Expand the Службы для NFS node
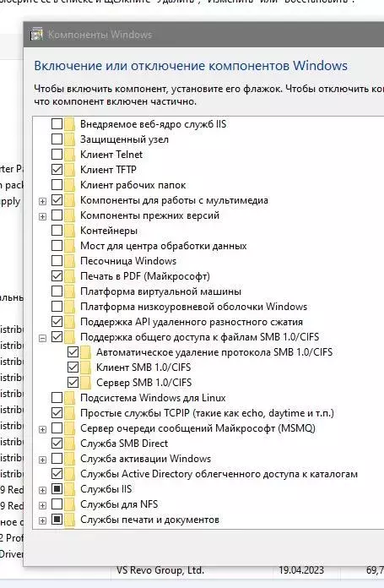 point(43,505)
